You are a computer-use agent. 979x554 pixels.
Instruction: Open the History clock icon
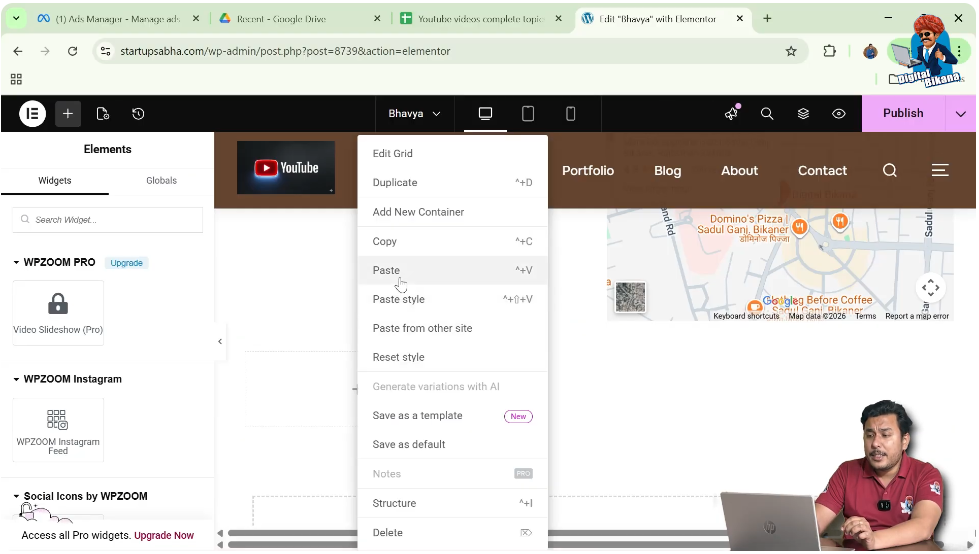pos(138,114)
